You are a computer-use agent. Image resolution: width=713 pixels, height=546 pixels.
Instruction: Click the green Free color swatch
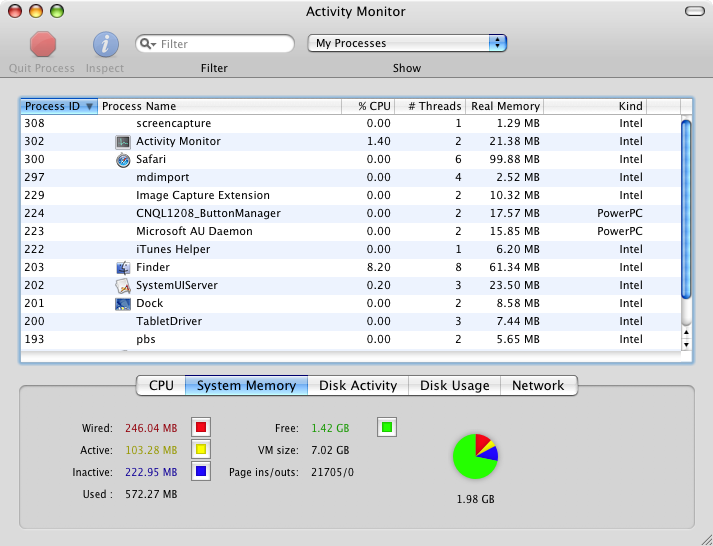click(x=387, y=427)
